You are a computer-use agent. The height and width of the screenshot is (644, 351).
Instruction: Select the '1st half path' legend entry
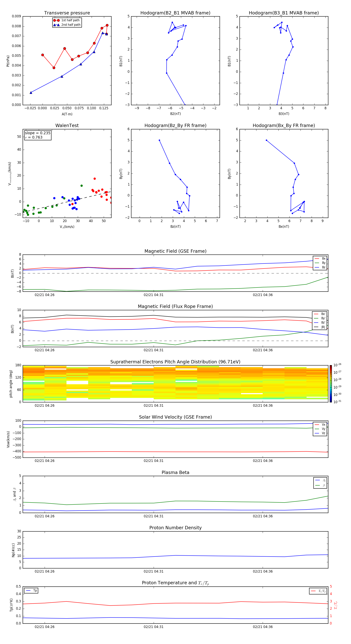click(x=67, y=20)
